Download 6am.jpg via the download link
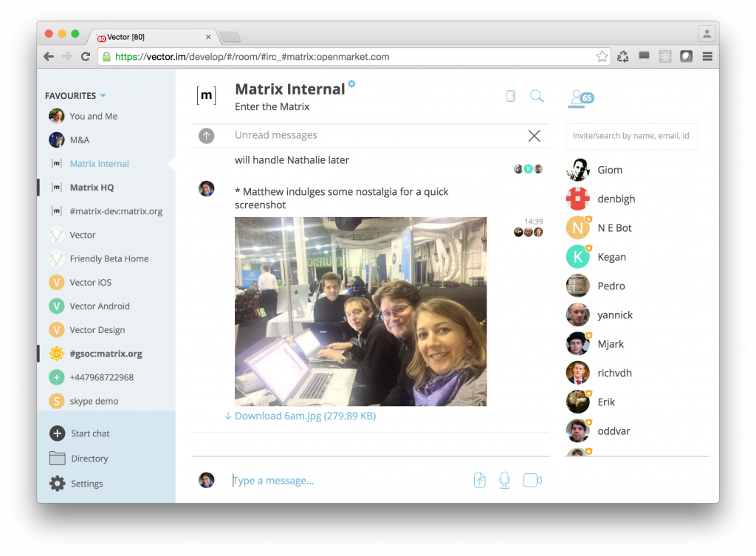 pyautogui.click(x=301, y=416)
